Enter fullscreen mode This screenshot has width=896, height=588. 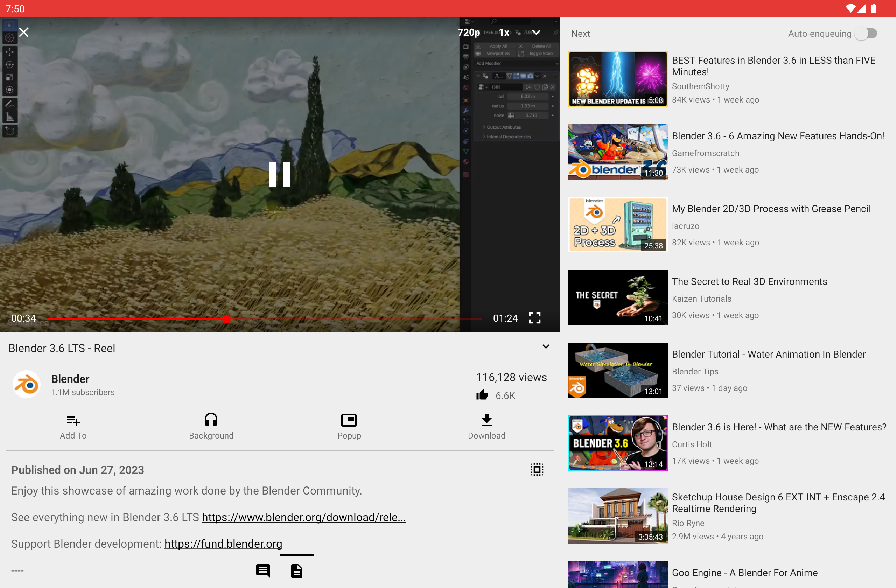534,318
